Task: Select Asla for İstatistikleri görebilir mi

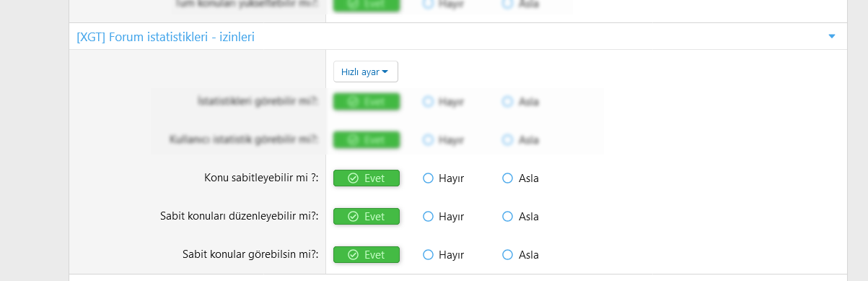Action: [x=520, y=102]
